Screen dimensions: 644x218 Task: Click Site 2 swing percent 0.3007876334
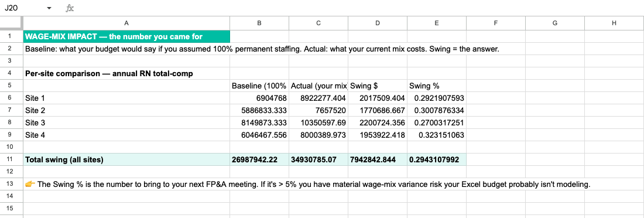tap(437, 110)
